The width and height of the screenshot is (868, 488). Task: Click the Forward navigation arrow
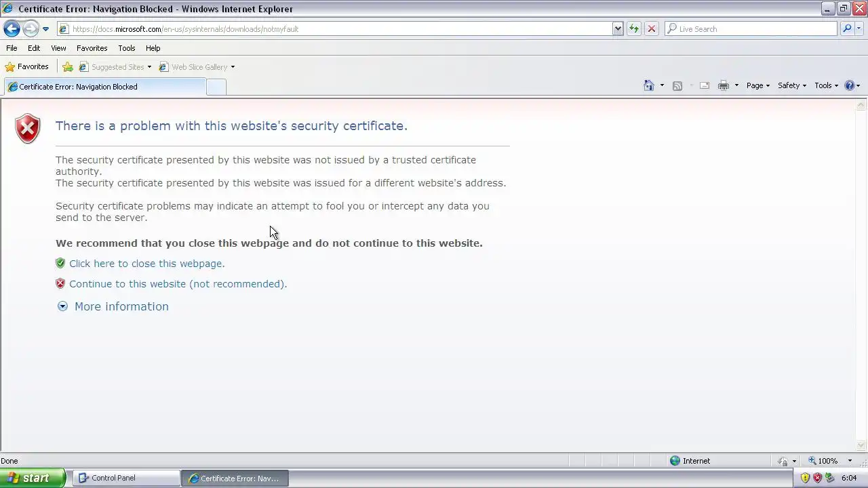coord(31,28)
